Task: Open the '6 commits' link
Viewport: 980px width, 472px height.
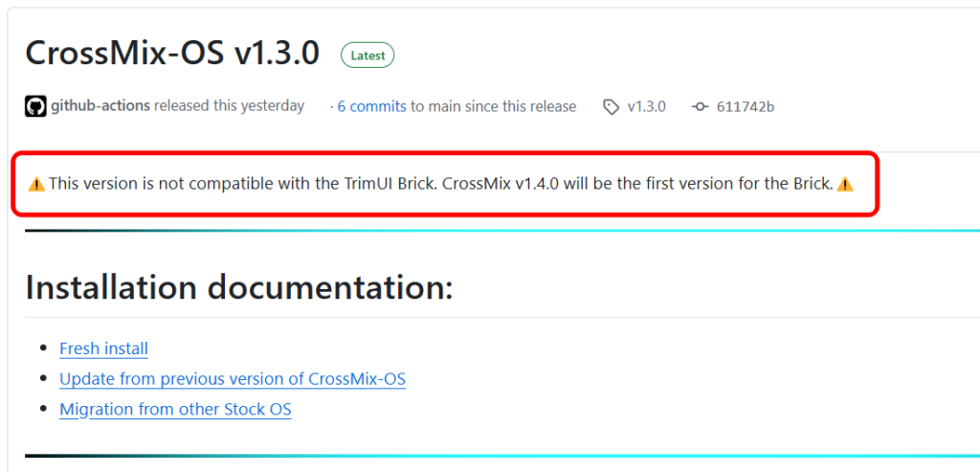Action: click(372, 106)
